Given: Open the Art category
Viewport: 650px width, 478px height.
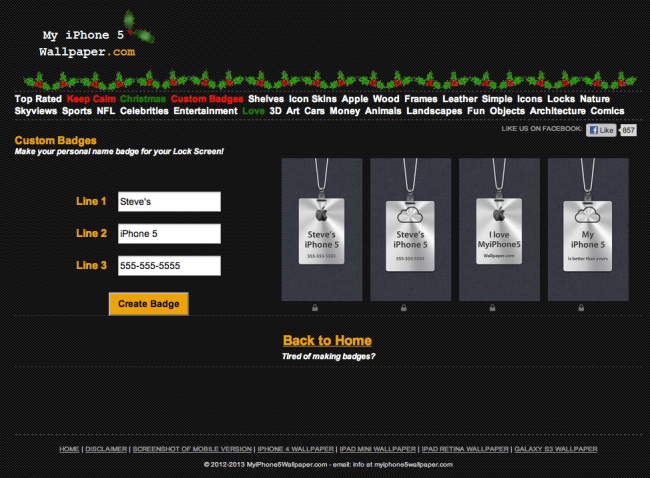Looking at the screenshot, I should [x=293, y=111].
